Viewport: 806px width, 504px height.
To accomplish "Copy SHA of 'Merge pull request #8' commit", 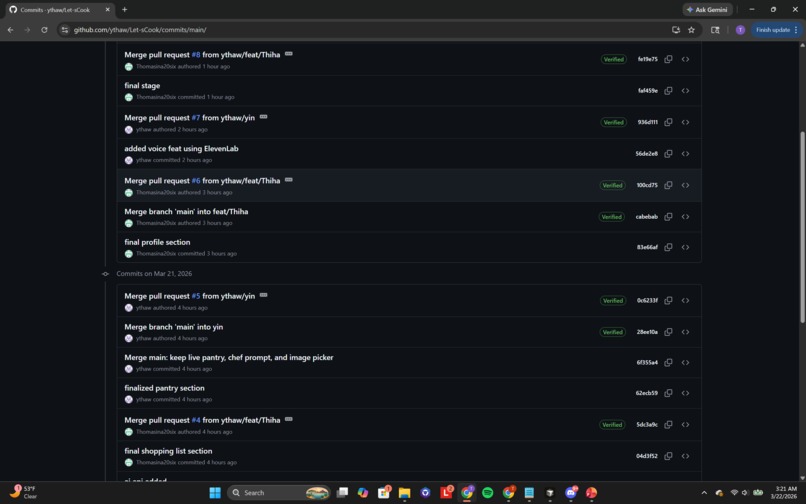I will coord(668,59).
